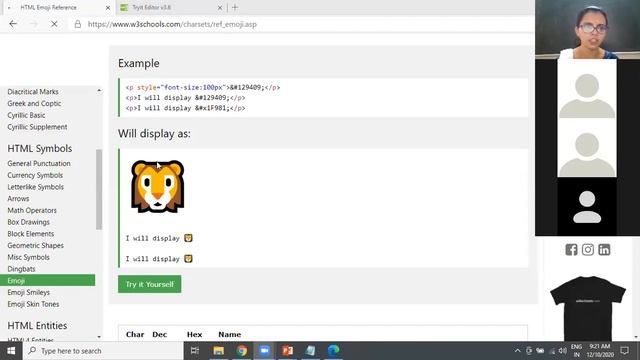Open Letterlike Symbols page
Viewport: 640px width, 360px height.
(36, 187)
